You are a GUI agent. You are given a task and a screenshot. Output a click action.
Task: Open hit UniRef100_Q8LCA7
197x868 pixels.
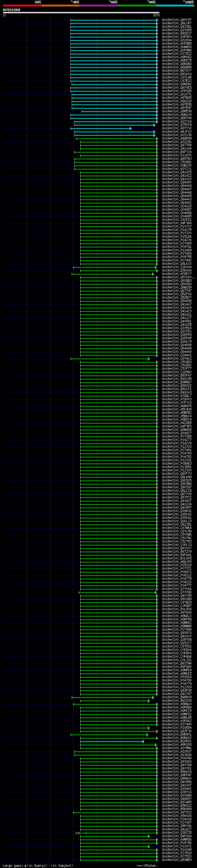(x=176, y=23)
